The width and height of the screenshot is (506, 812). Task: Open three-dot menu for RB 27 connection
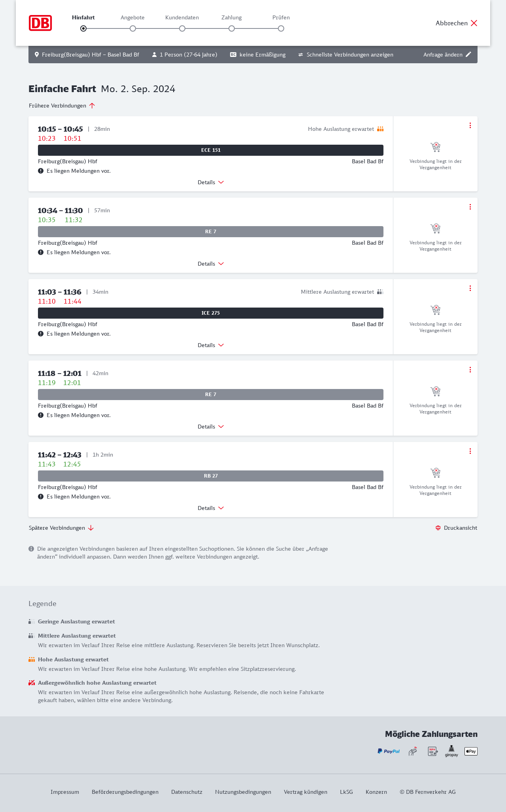[x=470, y=451]
